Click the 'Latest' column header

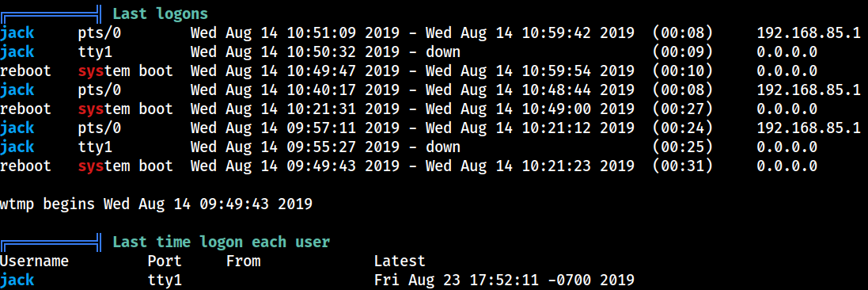click(400, 261)
